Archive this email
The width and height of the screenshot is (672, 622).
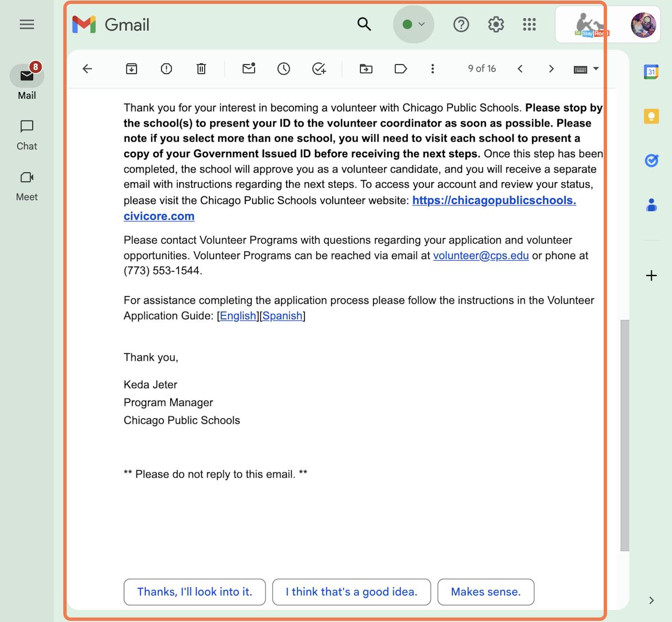[x=132, y=69]
